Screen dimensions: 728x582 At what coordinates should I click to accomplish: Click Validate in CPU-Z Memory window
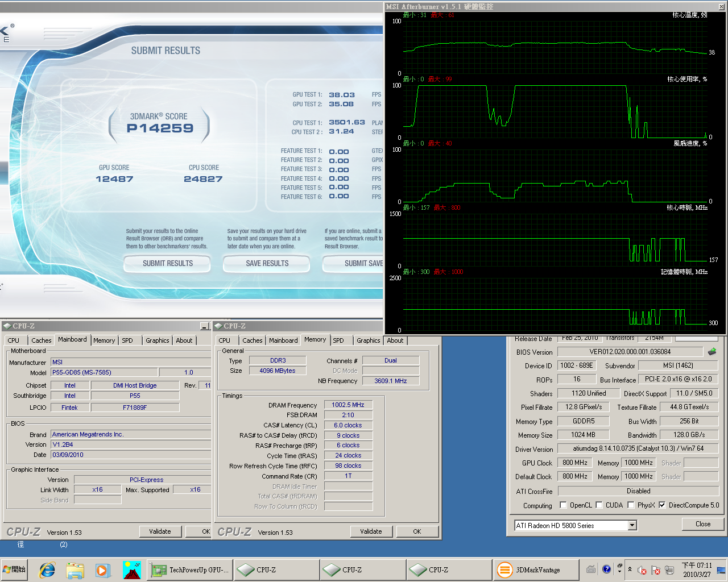coord(371,531)
